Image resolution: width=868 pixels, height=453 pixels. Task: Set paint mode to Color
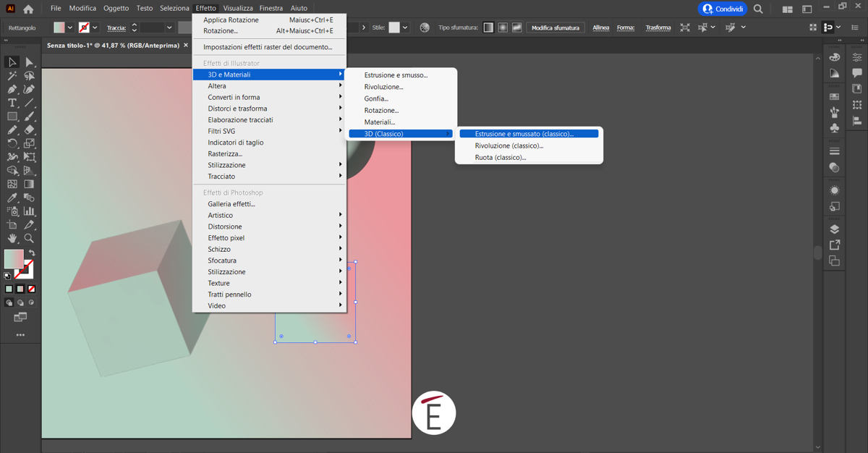[9, 289]
